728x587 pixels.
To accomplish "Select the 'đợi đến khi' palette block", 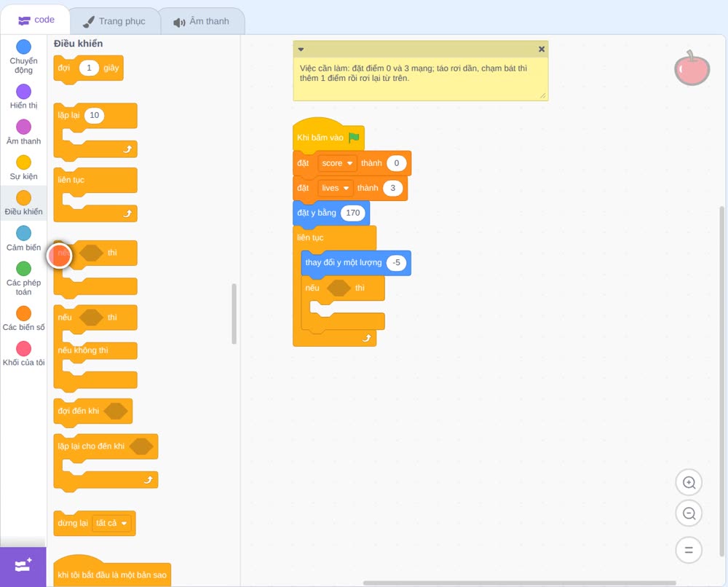I will click(x=93, y=411).
